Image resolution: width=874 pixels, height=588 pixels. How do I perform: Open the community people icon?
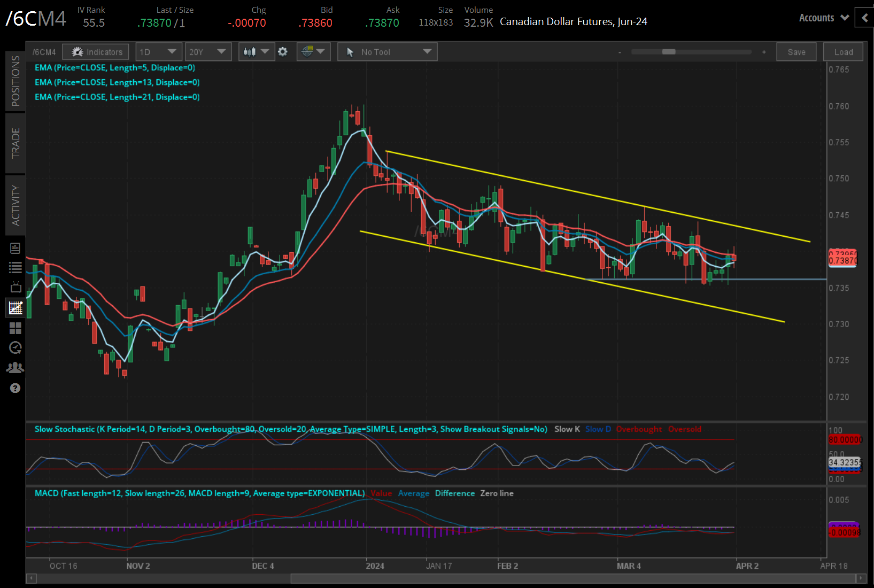[x=16, y=368]
